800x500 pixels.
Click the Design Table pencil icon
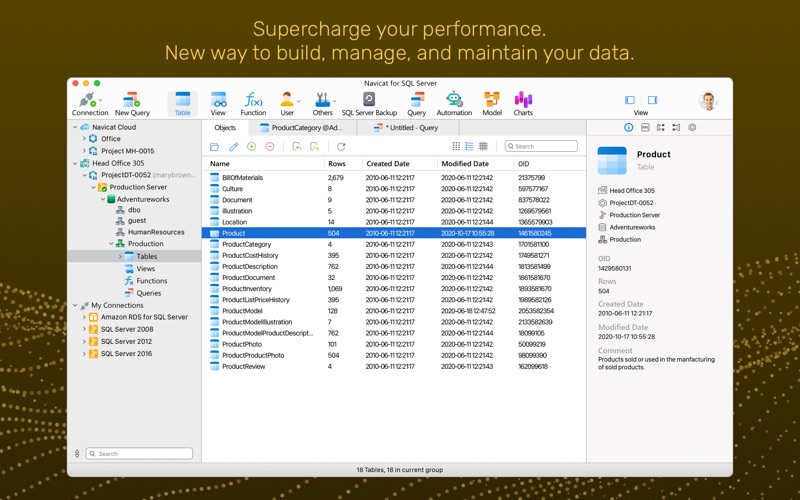[x=233, y=146]
